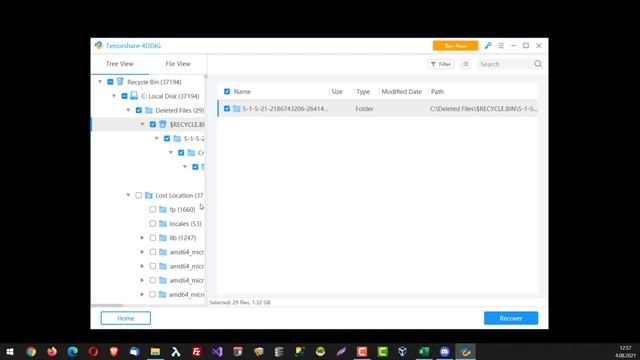Click the C: Local Disk drive icon
Image resolution: width=640 pixels, height=360 pixels.
(134, 96)
